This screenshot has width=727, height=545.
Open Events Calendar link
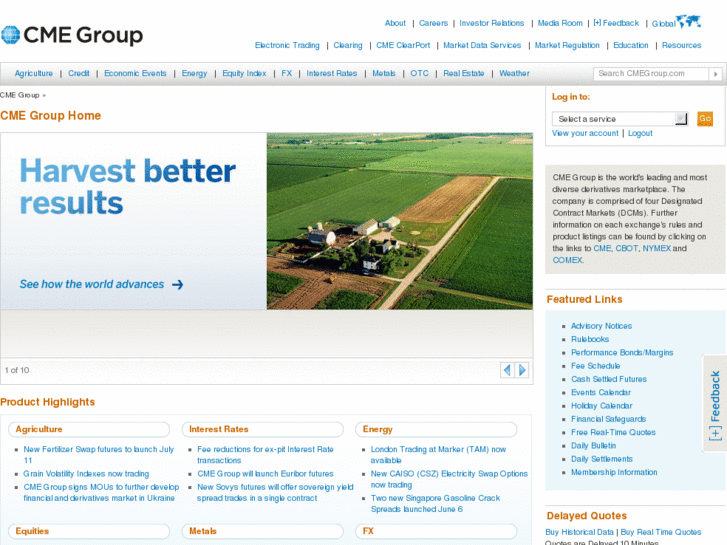pos(601,392)
